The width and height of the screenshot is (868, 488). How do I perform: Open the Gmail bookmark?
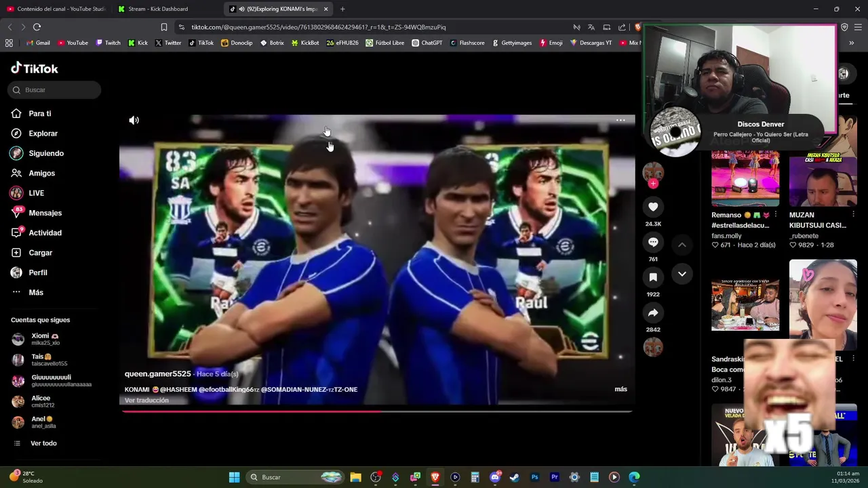pos(37,43)
